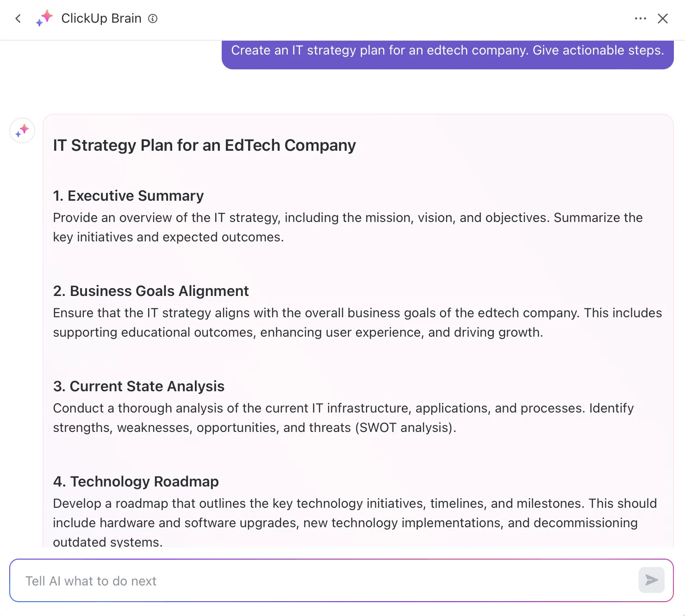The image size is (685, 616).
Task: Click the 'ClickUp Brain' title text
Action: tap(101, 18)
